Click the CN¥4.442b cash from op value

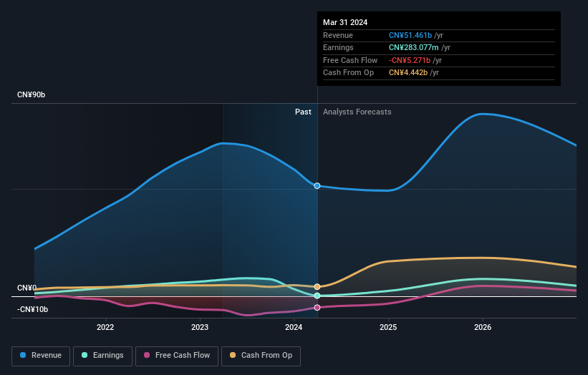point(408,73)
